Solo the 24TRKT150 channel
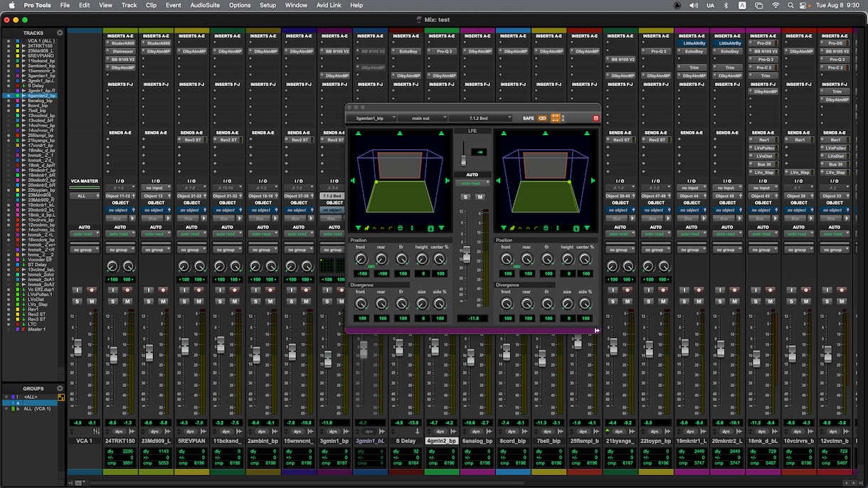This screenshot has width=868, height=488. (112, 302)
